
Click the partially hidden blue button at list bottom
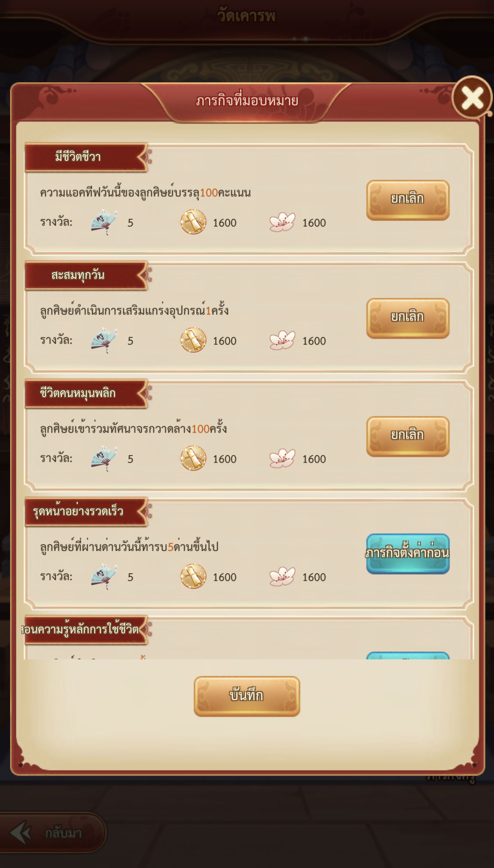pyautogui.click(x=408, y=655)
